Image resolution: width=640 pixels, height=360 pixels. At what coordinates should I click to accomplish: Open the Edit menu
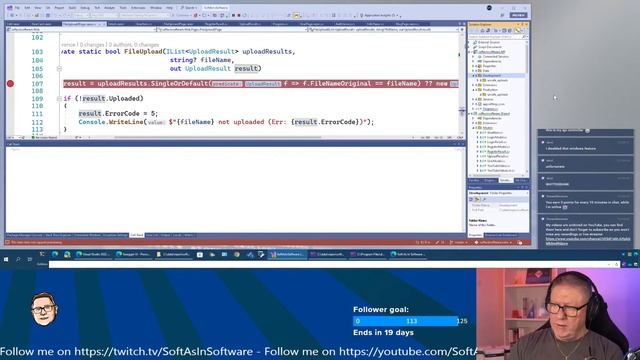pos(27,8)
